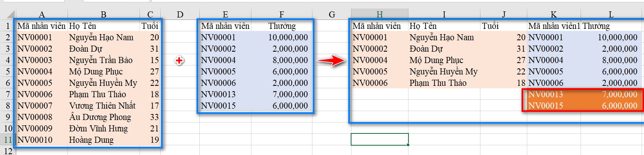Click 'Âu Dương Phong' cell
Image resolution: width=644 pixels, height=155 pixels.
(103, 117)
